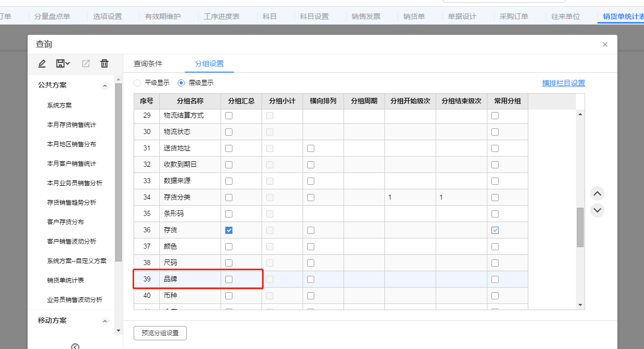This screenshot has width=644, height=349.
Task: Click the 分组周期 cell of 品牌 row
Action: pyautogui.click(x=364, y=279)
